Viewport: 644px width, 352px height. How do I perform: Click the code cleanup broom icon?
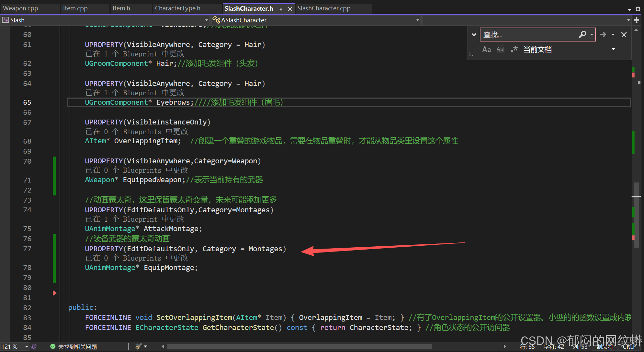[x=138, y=346]
